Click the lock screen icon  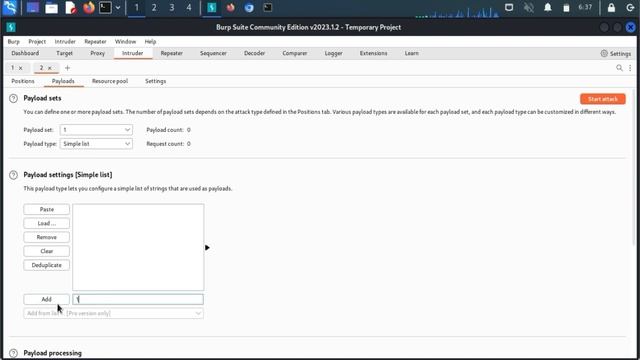click(611, 7)
